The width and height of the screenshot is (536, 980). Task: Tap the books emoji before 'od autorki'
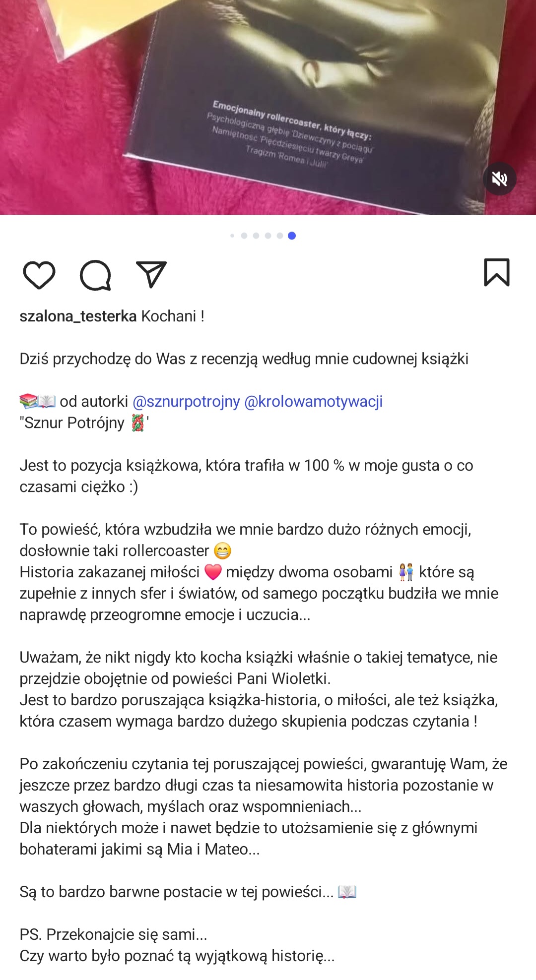38,401
